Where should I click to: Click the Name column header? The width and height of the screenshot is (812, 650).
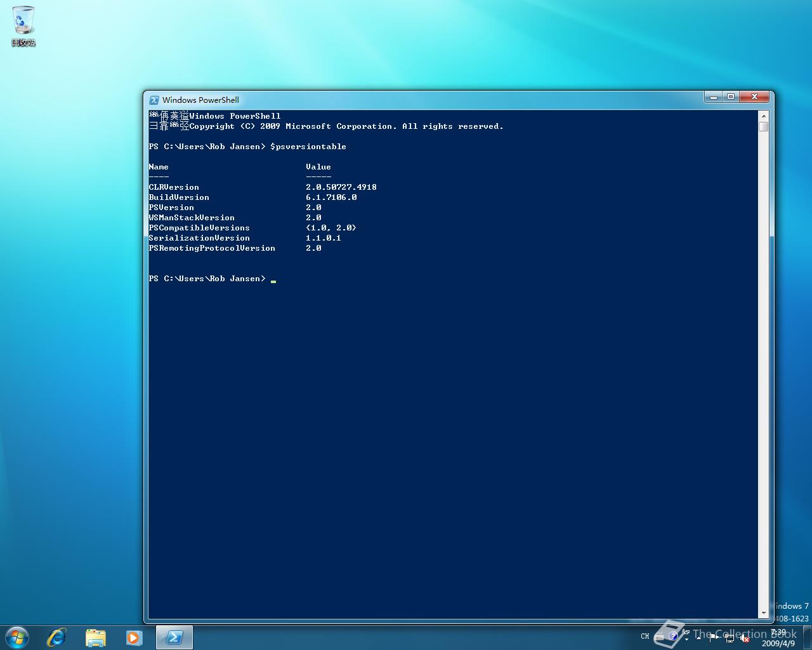coord(159,167)
